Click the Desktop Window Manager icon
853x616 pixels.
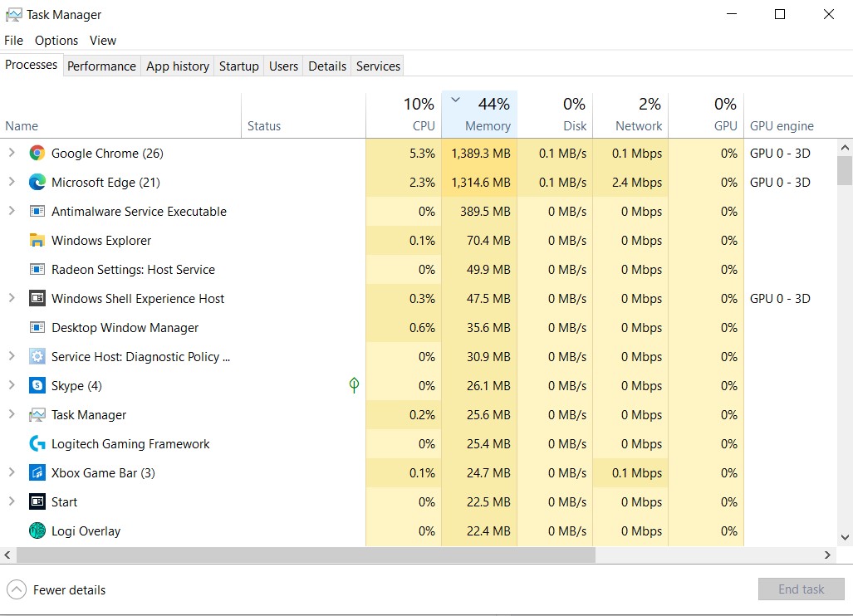coord(37,328)
